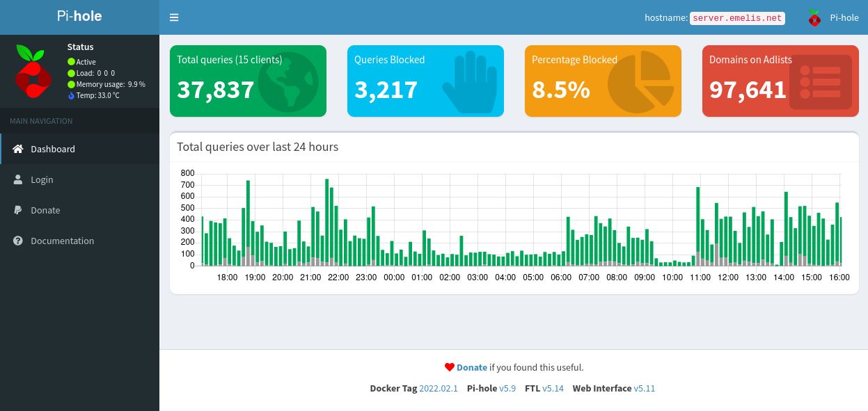Click the Queries Blocked 3,217 value
Image resolution: width=868 pixels, height=411 pixels.
[386, 90]
